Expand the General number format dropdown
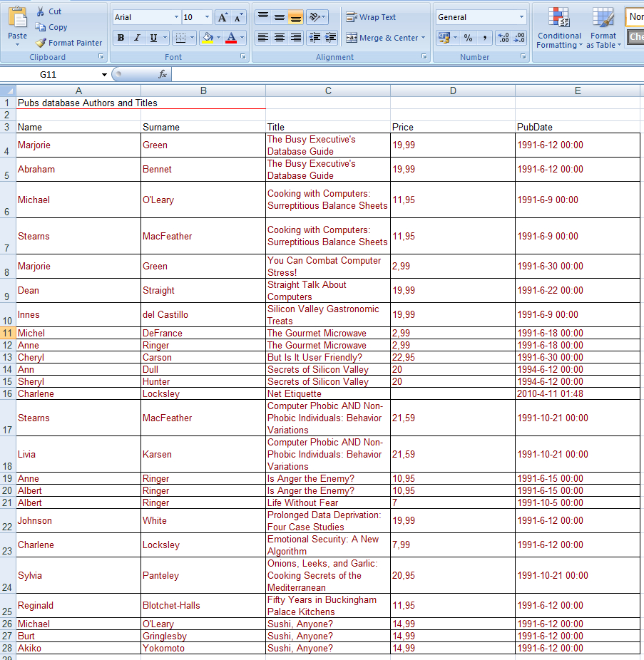Image resolution: width=644 pixels, height=660 pixels. coord(521,17)
